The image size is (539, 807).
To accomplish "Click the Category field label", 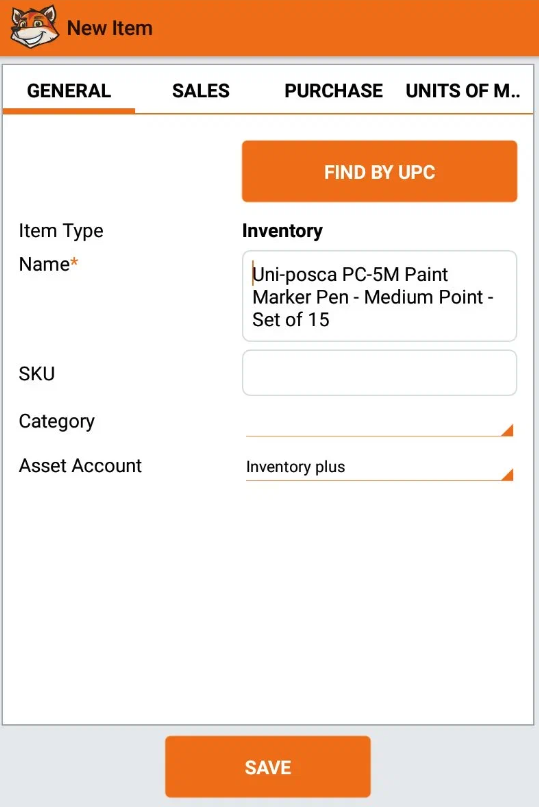I will tap(57, 422).
